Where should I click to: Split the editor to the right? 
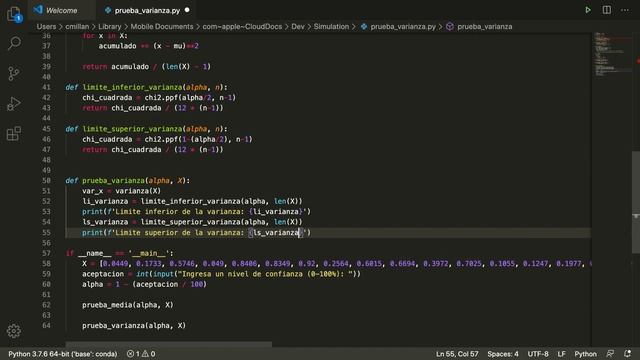607,10
